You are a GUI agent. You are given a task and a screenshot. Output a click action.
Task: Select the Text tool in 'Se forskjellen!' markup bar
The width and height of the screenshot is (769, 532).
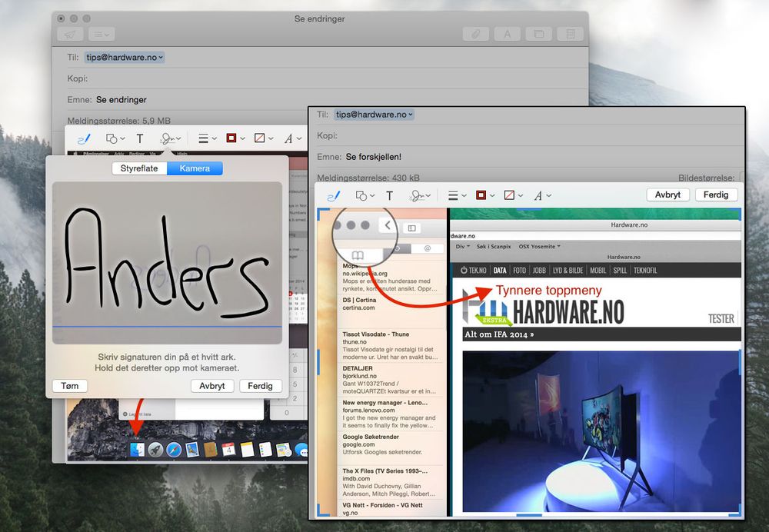click(x=389, y=195)
